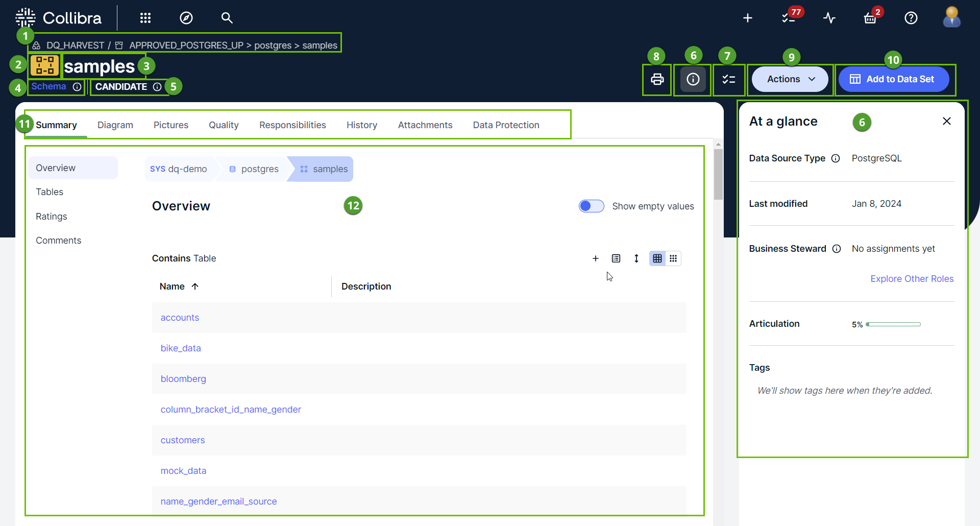Toggle the At a glance info panel
Viewport: 980px width, 526px height.
click(693, 79)
